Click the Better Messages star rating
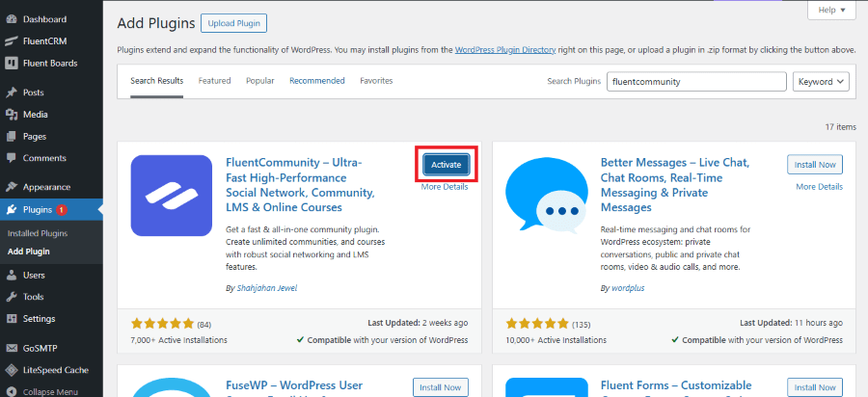Screen dimensions: 868x397 [537, 323]
